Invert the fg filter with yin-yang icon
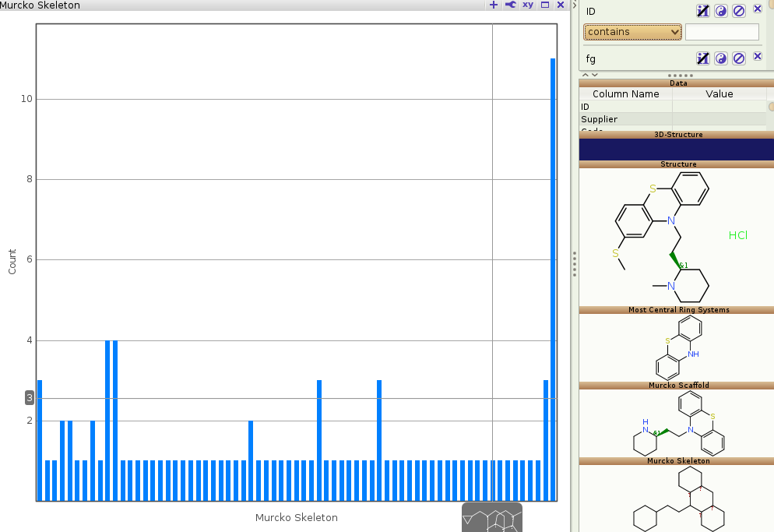Image resolution: width=774 pixels, height=532 pixels. [721, 58]
